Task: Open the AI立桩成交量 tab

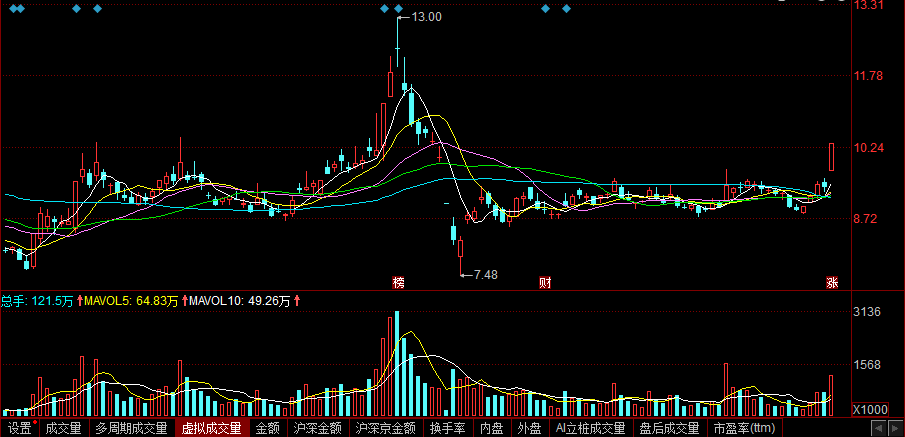Action: pyautogui.click(x=590, y=428)
